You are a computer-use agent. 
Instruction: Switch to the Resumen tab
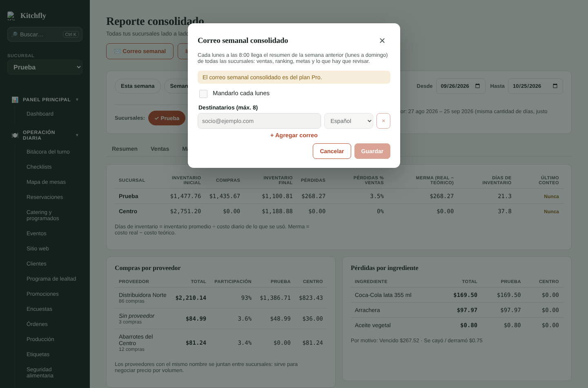click(x=125, y=149)
